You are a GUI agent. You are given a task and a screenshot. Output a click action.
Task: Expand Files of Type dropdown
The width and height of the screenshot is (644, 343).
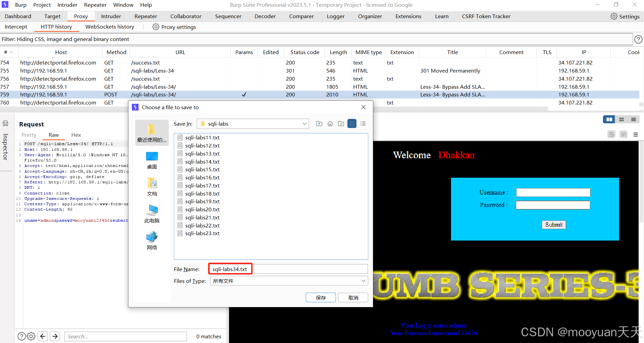364,281
